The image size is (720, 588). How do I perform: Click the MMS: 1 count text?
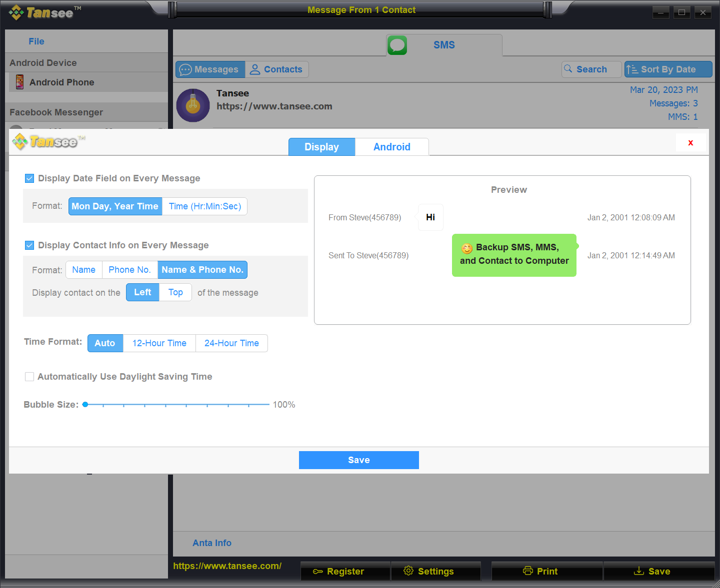[x=682, y=117]
